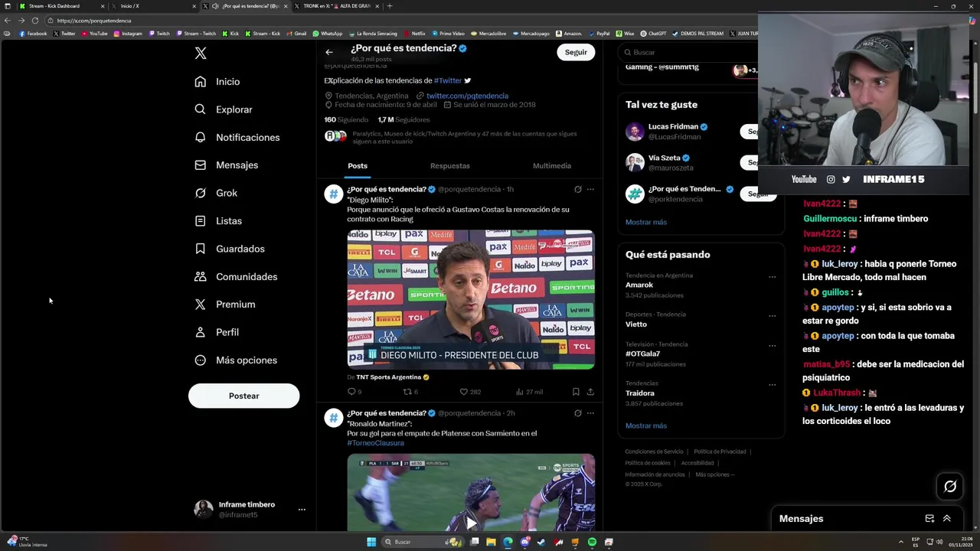This screenshot has height=551, width=980.
Task: Open more options for Vietto trend
Action: 773,315
